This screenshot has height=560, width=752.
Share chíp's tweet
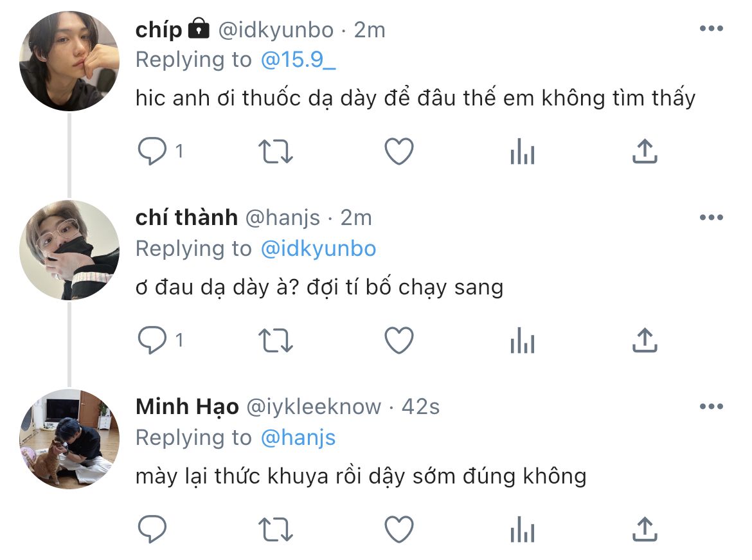click(x=645, y=152)
